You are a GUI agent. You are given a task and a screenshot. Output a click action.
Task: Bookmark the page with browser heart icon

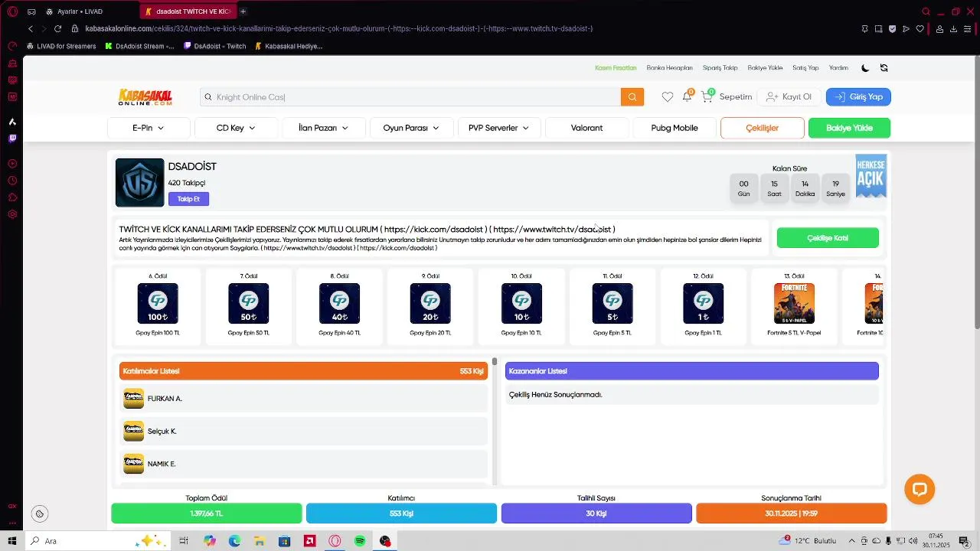click(x=920, y=28)
